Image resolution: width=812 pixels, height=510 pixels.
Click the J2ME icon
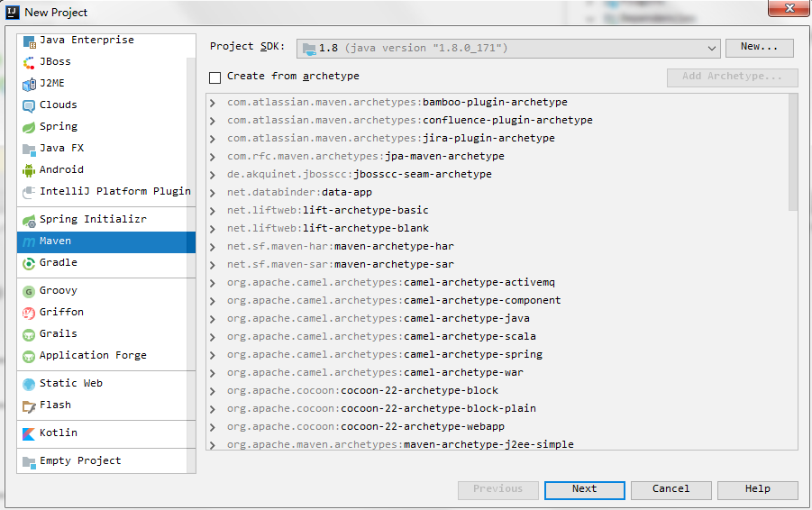pyautogui.click(x=29, y=85)
